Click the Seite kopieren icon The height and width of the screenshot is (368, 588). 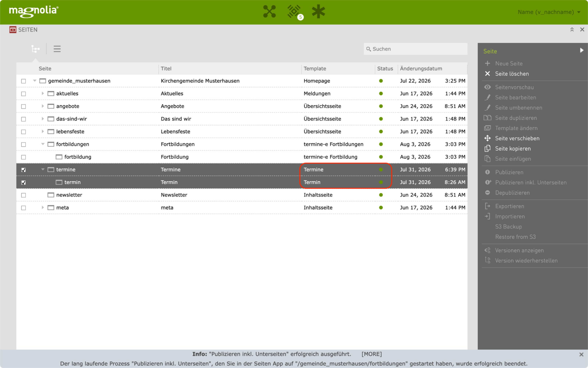[x=487, y=148]
